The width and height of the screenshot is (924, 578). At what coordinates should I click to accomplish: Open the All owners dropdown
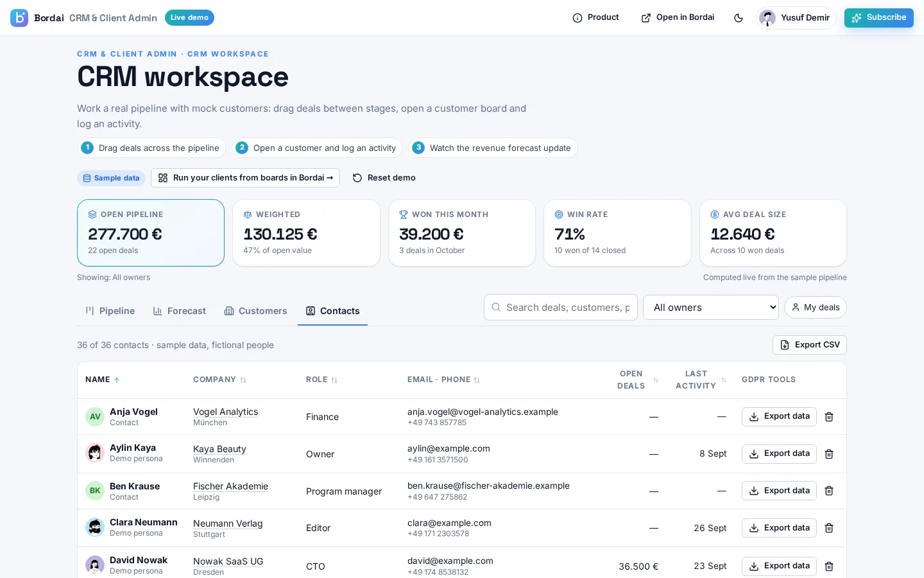point(711,308)
